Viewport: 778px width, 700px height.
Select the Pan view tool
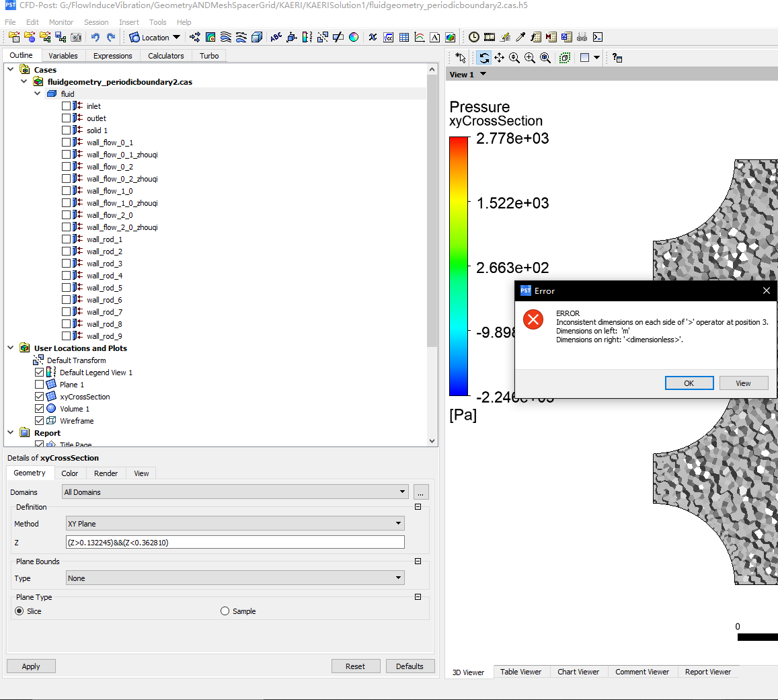coord(499,59)
